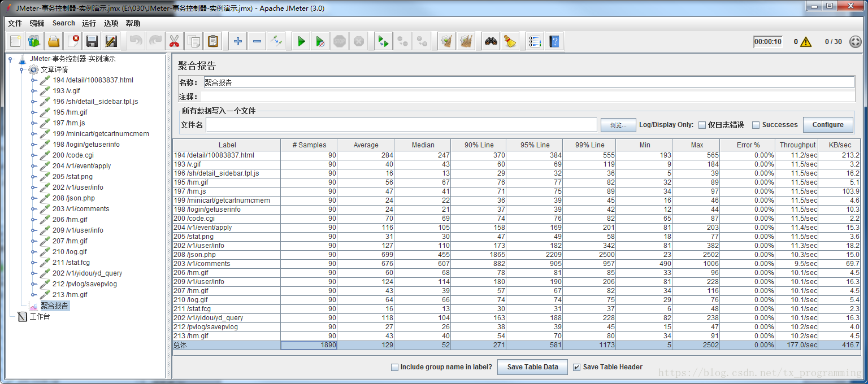Click the Copy icon in toolbar

193,41
